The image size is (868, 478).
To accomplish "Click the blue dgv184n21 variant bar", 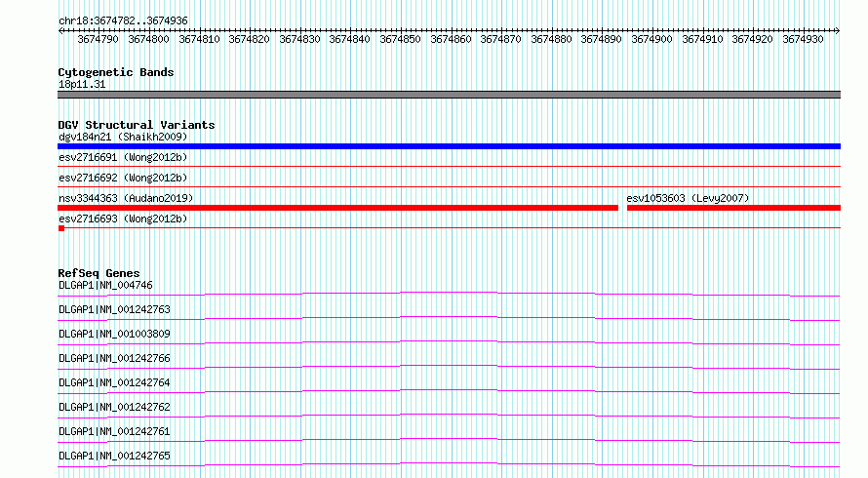I will [x=449, y=146].
